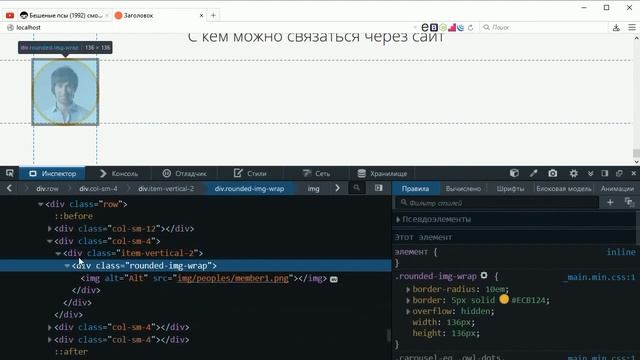Select the eyedropper color picker tool
Viewport: 640px width, 360px height.
point(533,173)
